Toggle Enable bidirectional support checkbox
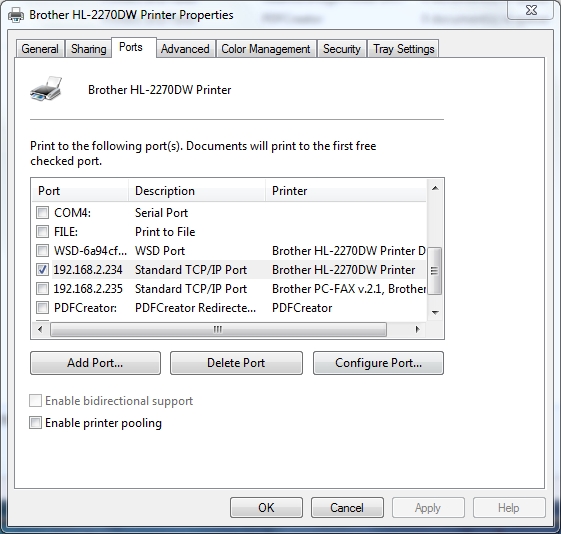Viewport: 561px width, 534px height. pyautogui.click(x=35, y=401)
